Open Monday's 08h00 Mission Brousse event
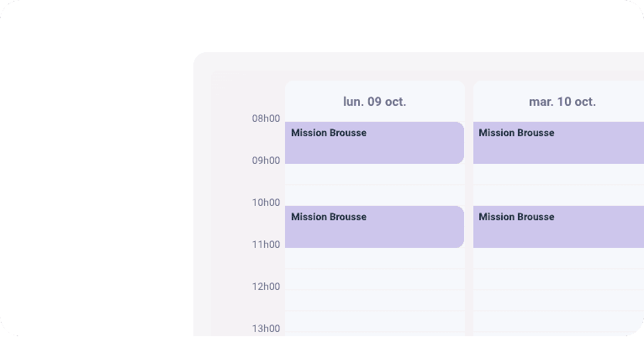The height and width of the screenshot is (337, 644). tap(374, 143)
